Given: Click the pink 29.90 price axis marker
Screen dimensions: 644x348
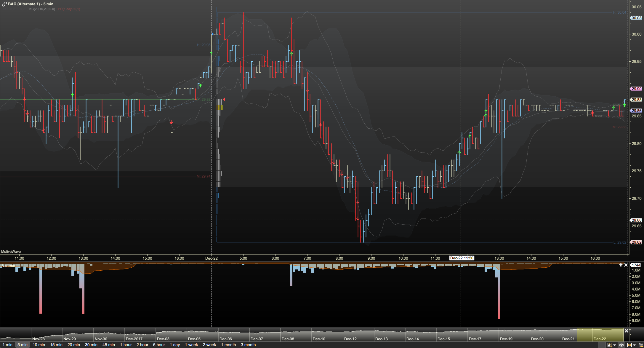Looking at the screenshot, I should (x=636, y=89).
